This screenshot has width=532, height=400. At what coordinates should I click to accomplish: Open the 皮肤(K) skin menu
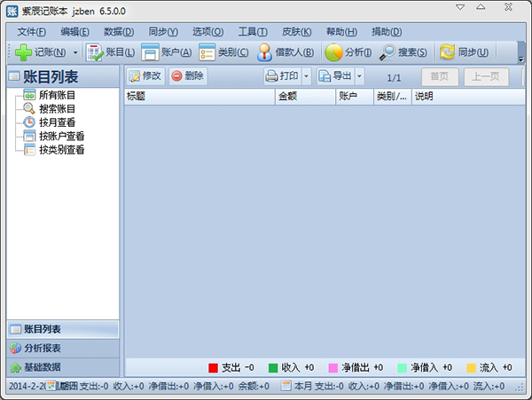point(296,32)
